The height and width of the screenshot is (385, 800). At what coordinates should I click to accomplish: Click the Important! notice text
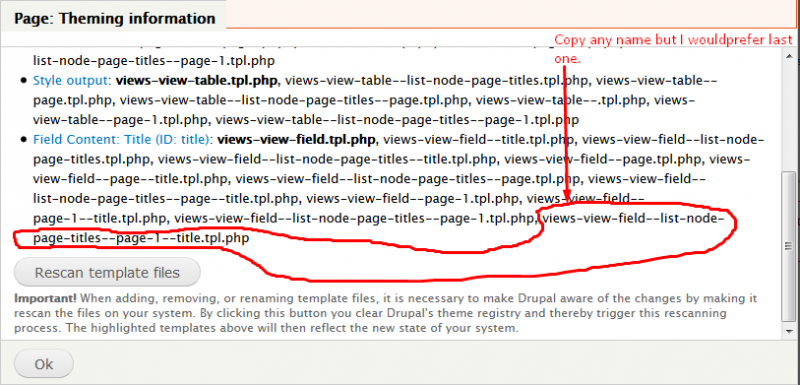point(385,313)
